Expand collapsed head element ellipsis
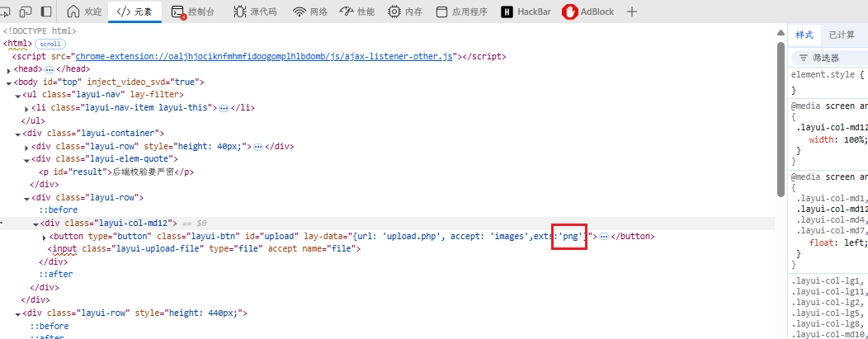Viewport: 868px width, 339px height. 50,69
